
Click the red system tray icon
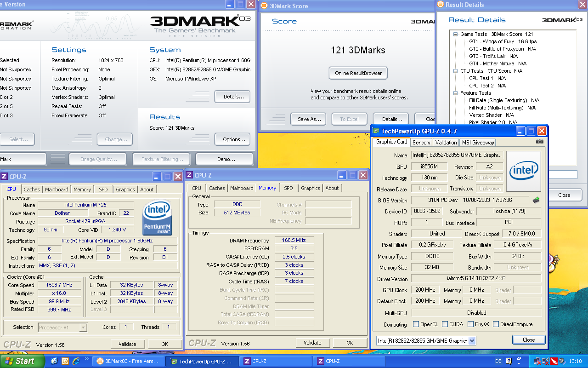(554, 362)
